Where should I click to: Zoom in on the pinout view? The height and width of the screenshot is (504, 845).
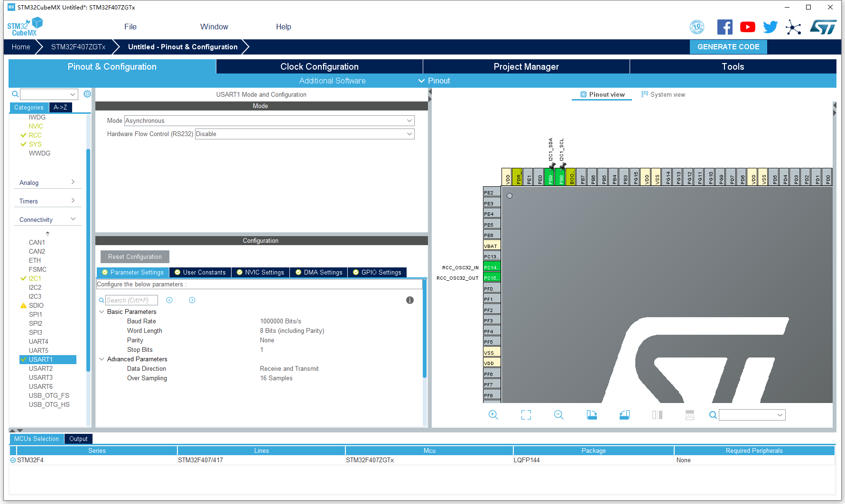493,415
